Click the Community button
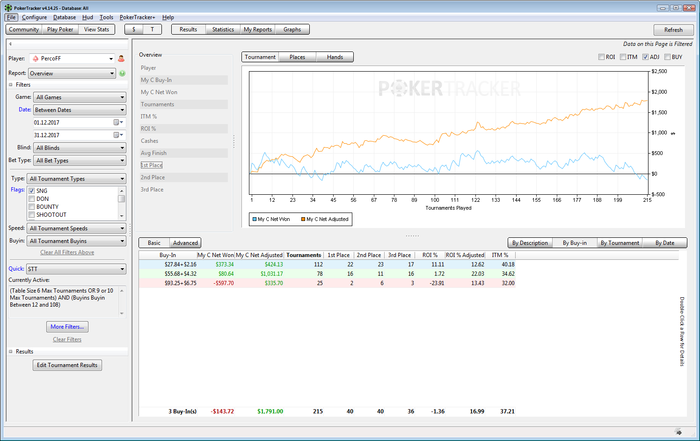Viewport: 700px width, 441px height. (x=24, y=29)
